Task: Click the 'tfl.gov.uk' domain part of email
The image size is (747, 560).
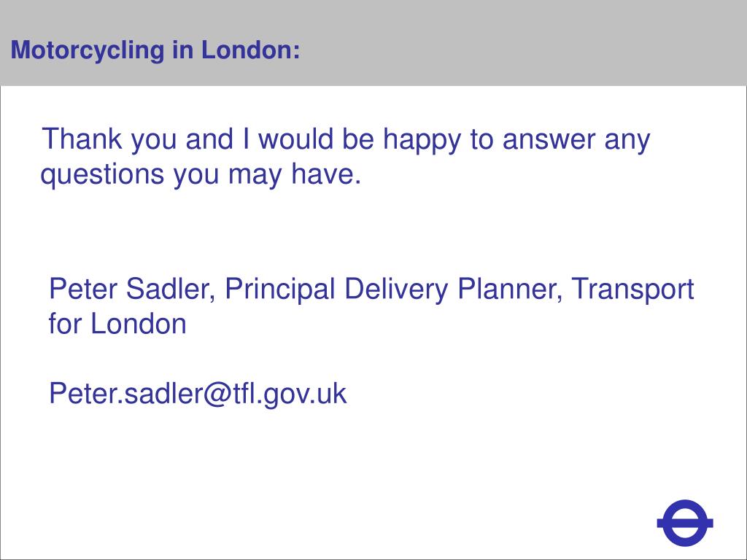Action: coord(290,394)
